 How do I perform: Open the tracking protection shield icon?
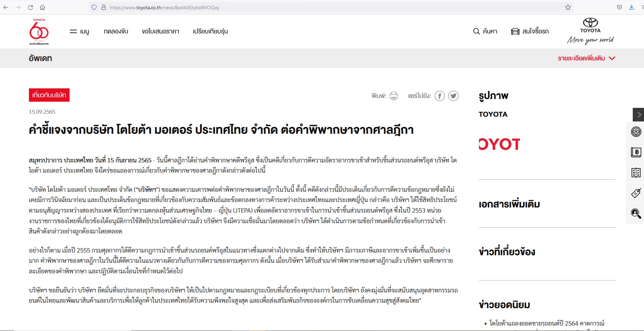[94, 7]
